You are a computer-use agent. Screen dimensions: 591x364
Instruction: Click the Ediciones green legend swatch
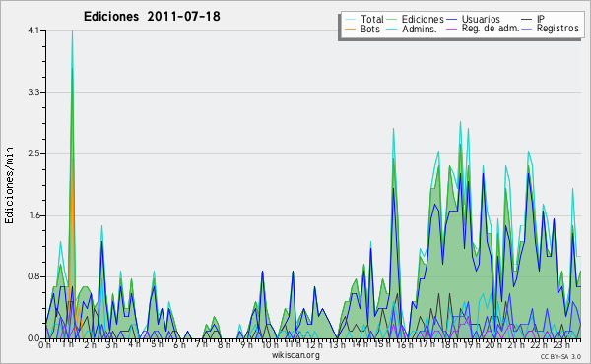coord(392,20)
